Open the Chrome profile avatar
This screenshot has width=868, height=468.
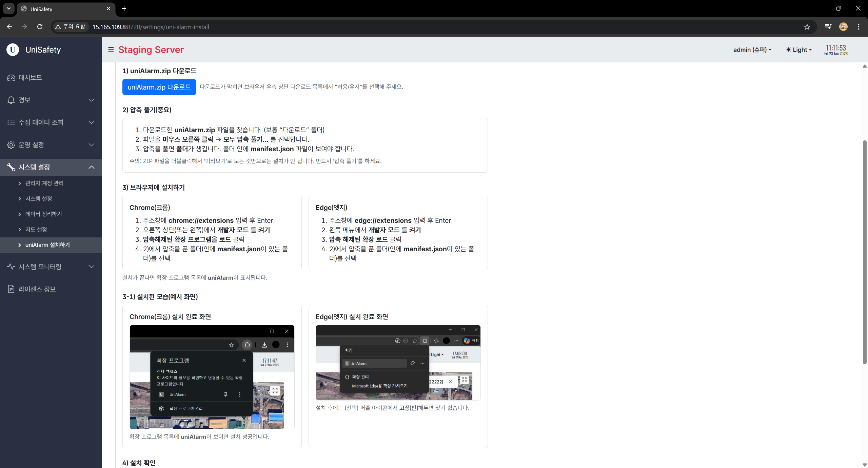(x=843, y=27)
